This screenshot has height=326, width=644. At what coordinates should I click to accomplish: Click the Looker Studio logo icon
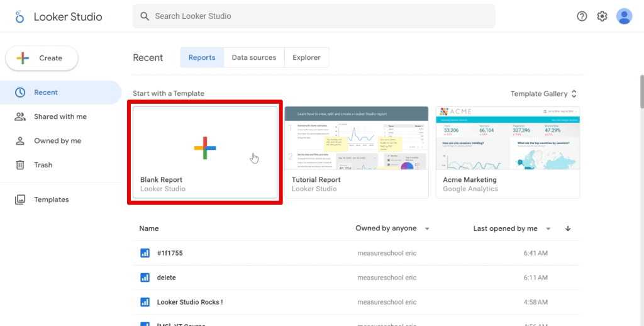19,16
